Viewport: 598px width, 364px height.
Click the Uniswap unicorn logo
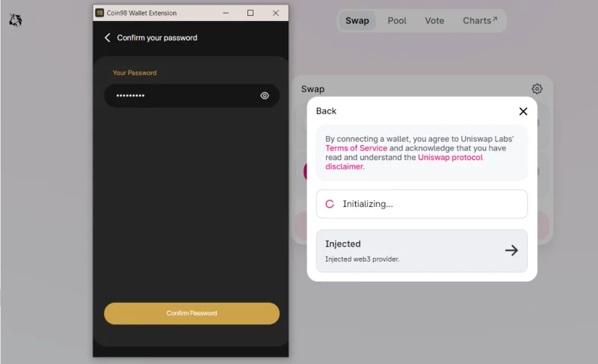click(x=15, y=20)
